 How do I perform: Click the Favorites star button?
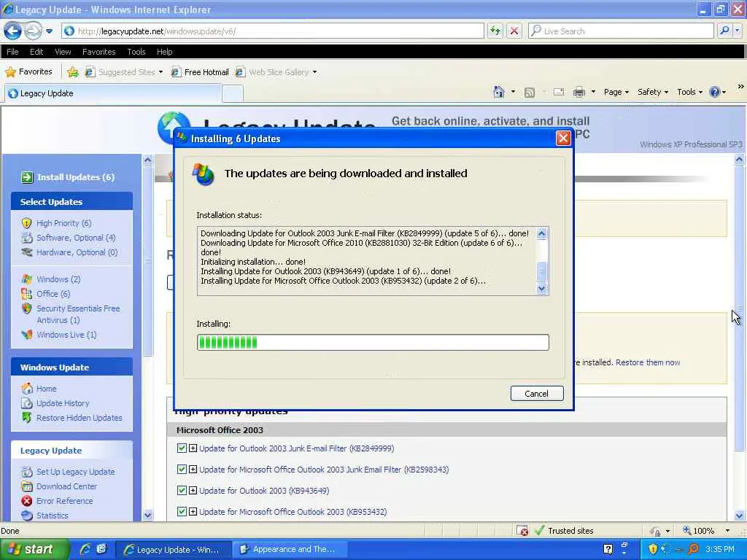[28, 72]
